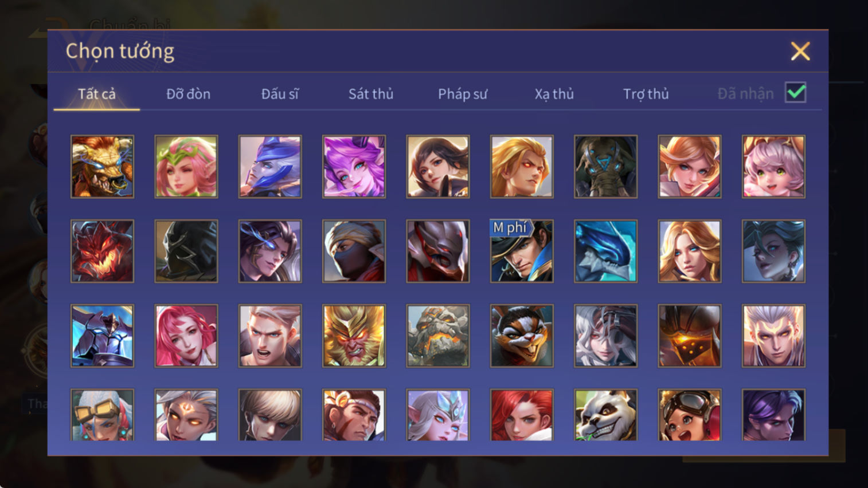
Task: Switch to the "Đỡ đòn" tab
Action: (x=188, y=94)
